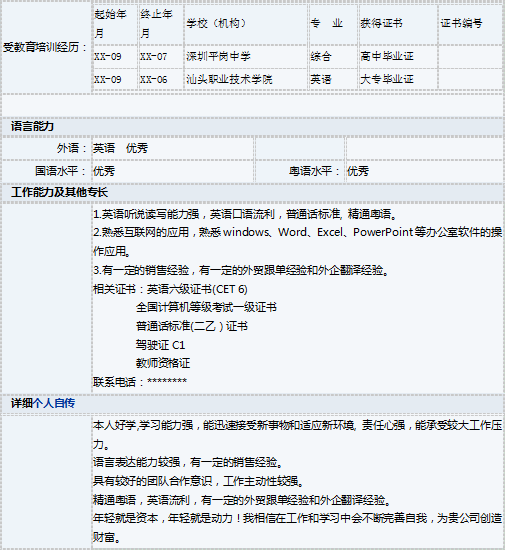
Task: Click the 驾驶证 C1 text line
Action: click(160, 345)
